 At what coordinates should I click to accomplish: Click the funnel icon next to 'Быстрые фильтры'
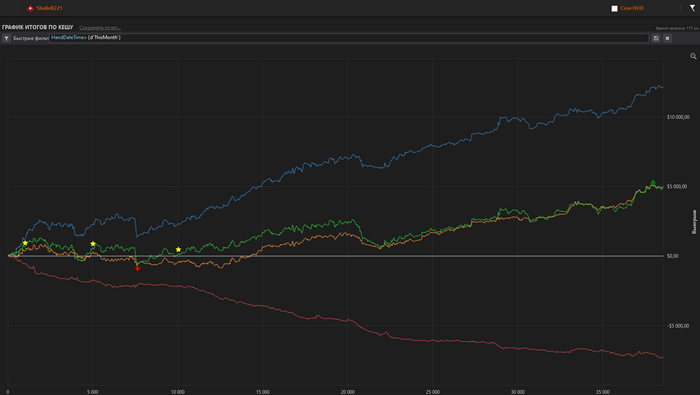(x=6, y=38)
